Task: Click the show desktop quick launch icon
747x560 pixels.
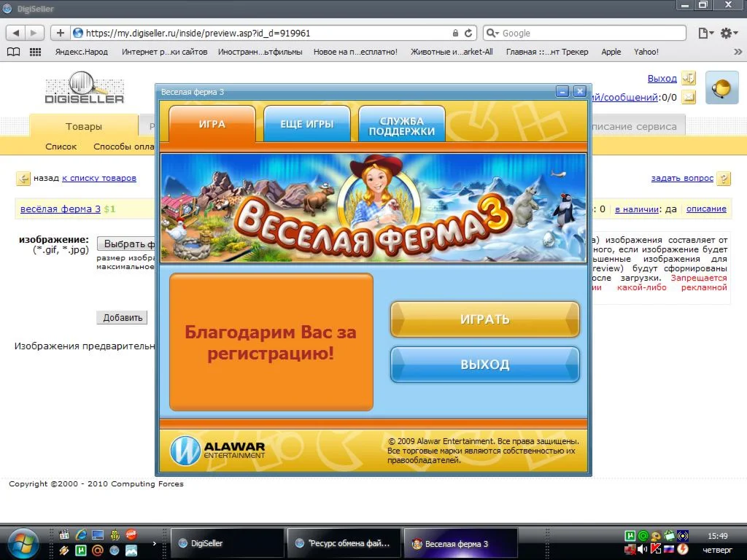Action: [x=98, y=534]
